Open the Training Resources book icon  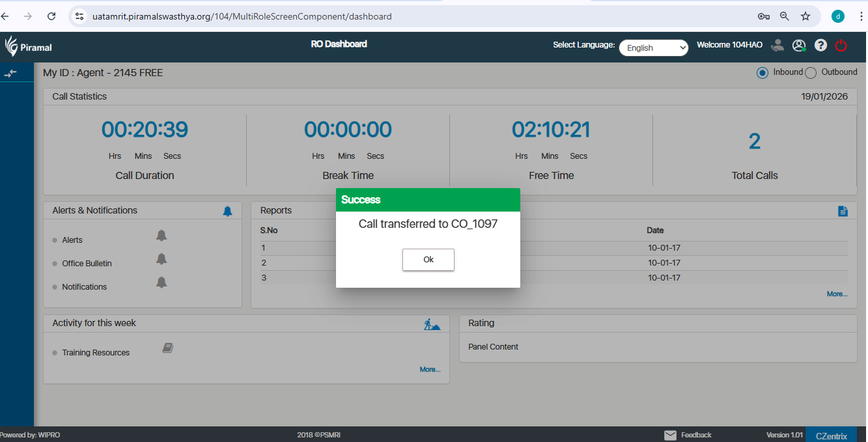click(x=167, y=348)
